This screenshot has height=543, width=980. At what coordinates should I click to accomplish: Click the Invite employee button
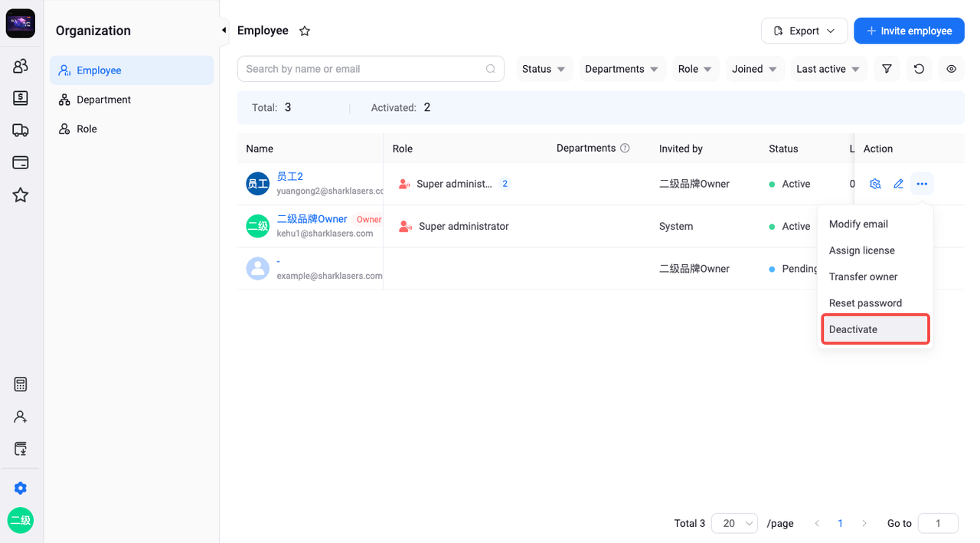[909, 31]
